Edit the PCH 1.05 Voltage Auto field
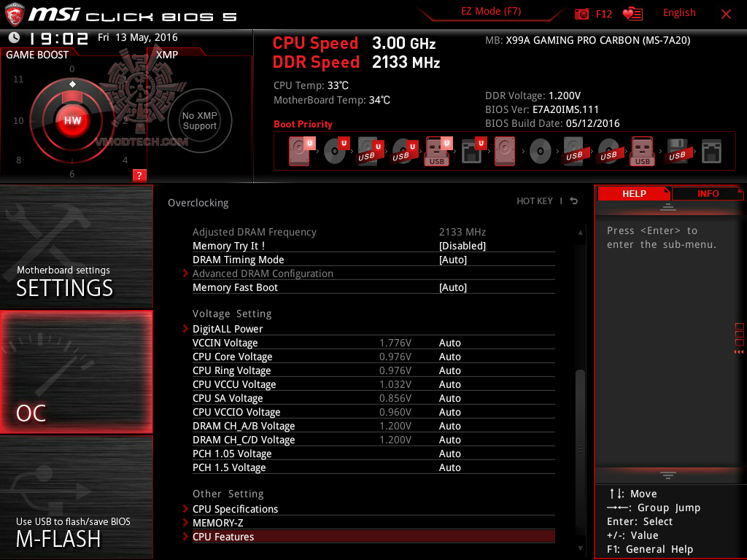The height and width of the screenshot is (560, 747). click(x=449, y=453)
